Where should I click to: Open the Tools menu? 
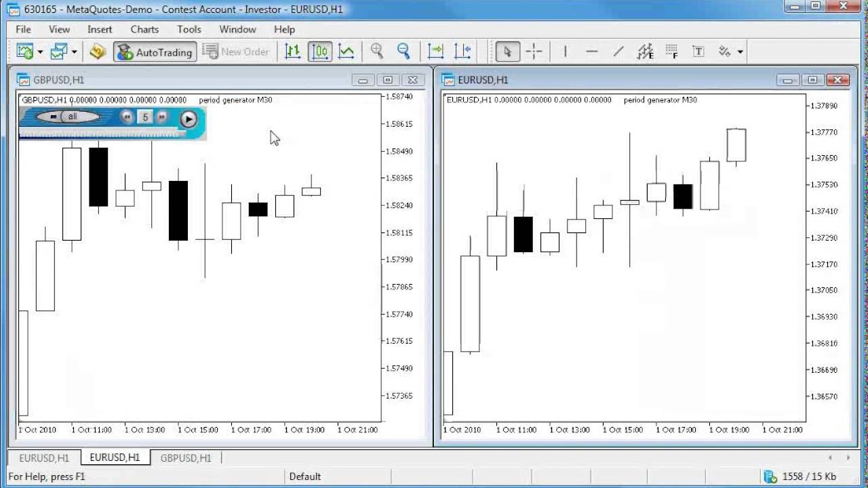coord(189,29)
